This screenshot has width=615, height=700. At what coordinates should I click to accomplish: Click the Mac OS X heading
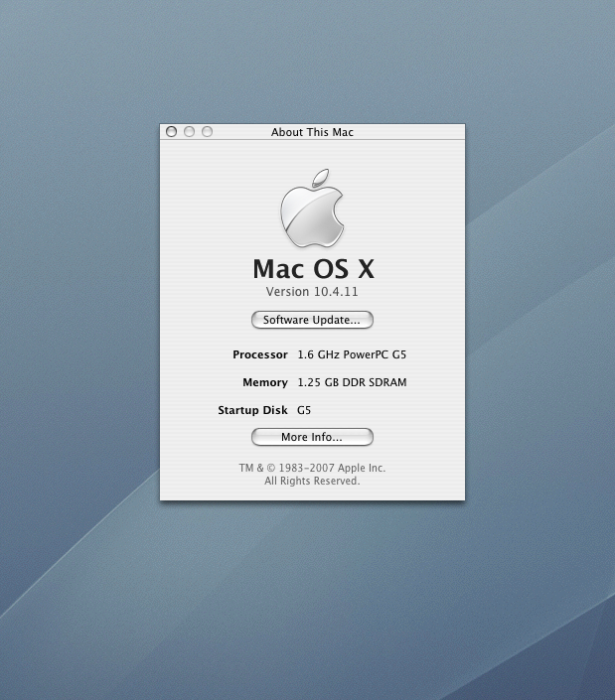pos(313,269)
